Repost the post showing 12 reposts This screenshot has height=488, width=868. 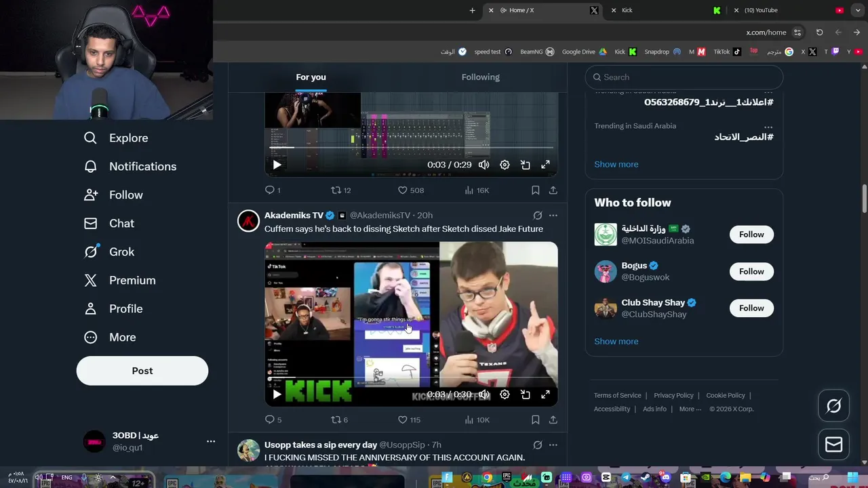tap(340, 190)
